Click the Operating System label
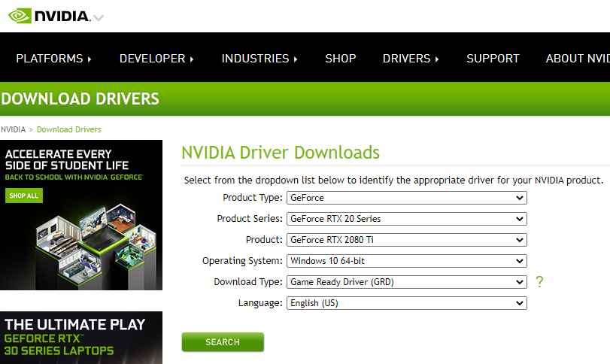This screenshot has width=610, height=364. 242,260
